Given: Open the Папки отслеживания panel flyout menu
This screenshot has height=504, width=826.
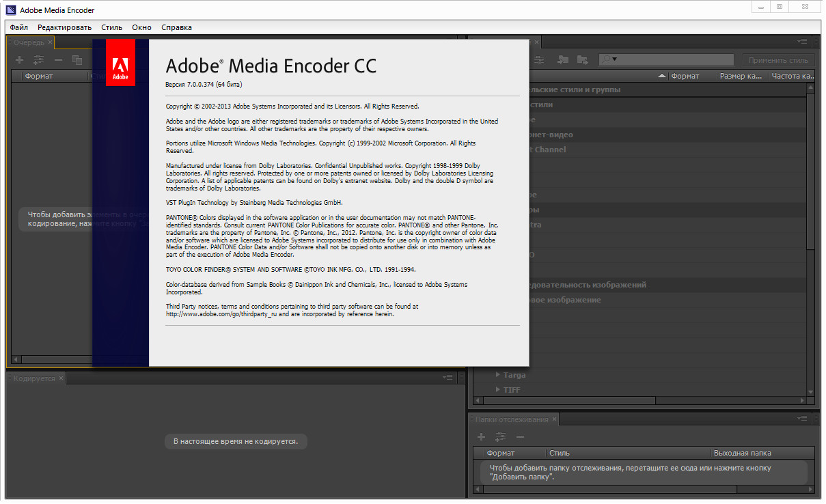Looking at the screenshot, I should 802,419.
